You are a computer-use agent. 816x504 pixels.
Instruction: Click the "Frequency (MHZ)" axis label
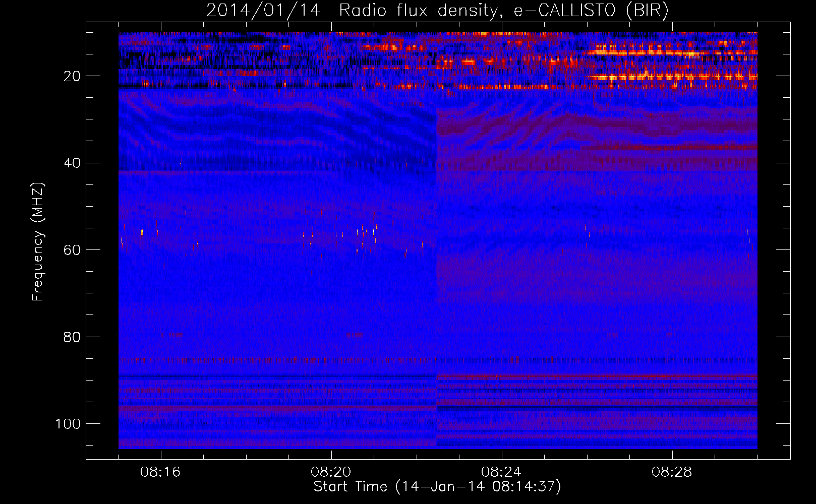38,242
